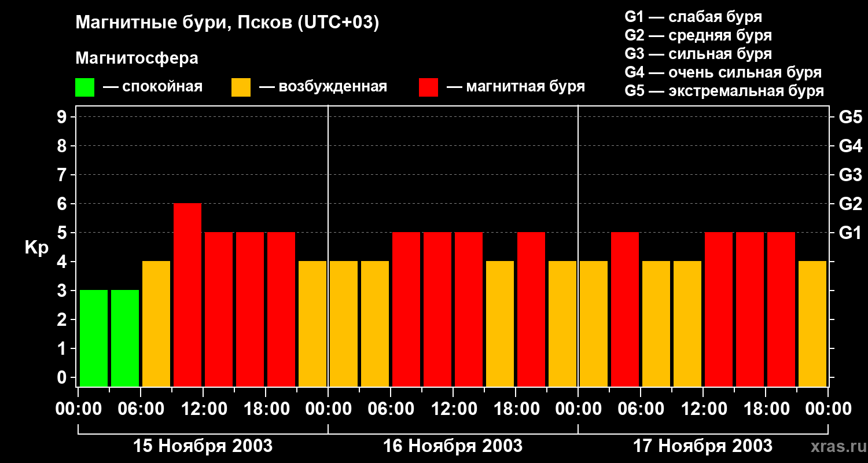This screenshot has height=463, width=868.
Task: Pick the yellow bar at 21:00–24:00 on 17 November
Action: coord(812,324)
